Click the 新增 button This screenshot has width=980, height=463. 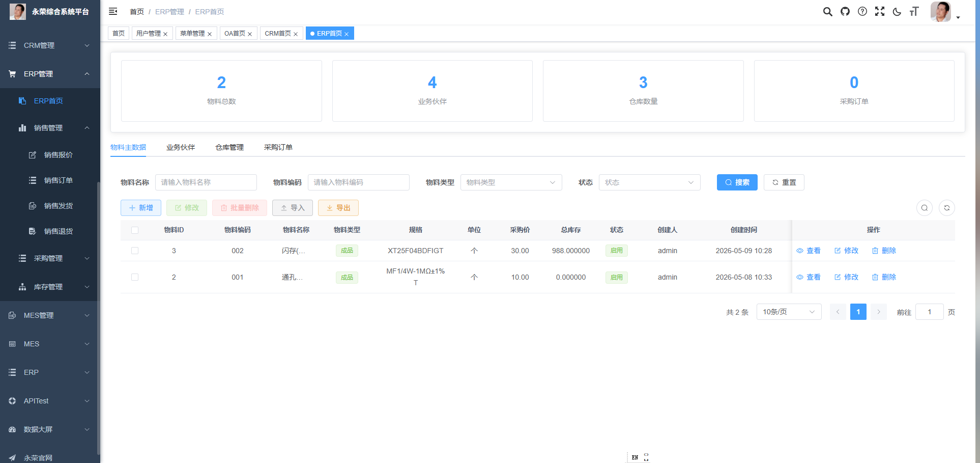tap(141, 208)
